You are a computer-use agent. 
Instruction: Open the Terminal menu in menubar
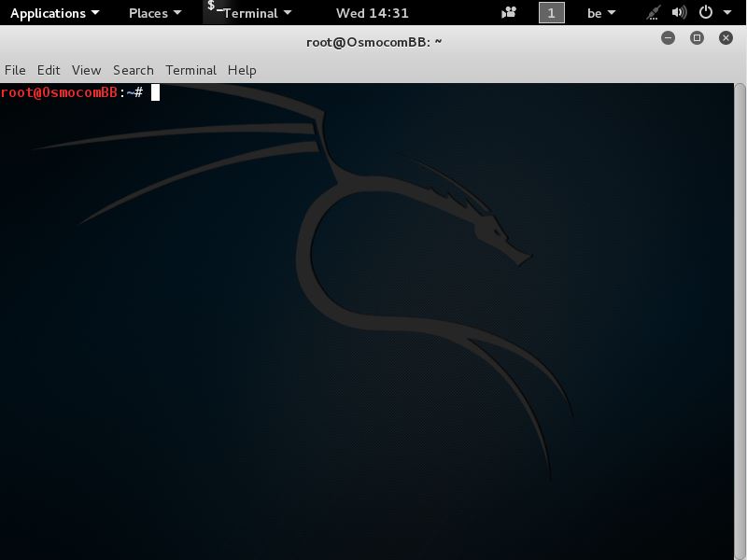click(x=190, y=70)
